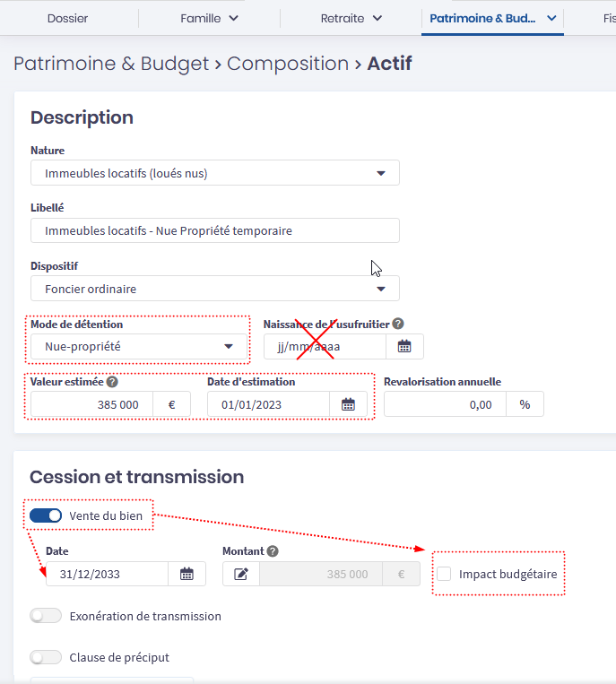
Task: Show help for Valeur estimée
Action: pos(112,382)
